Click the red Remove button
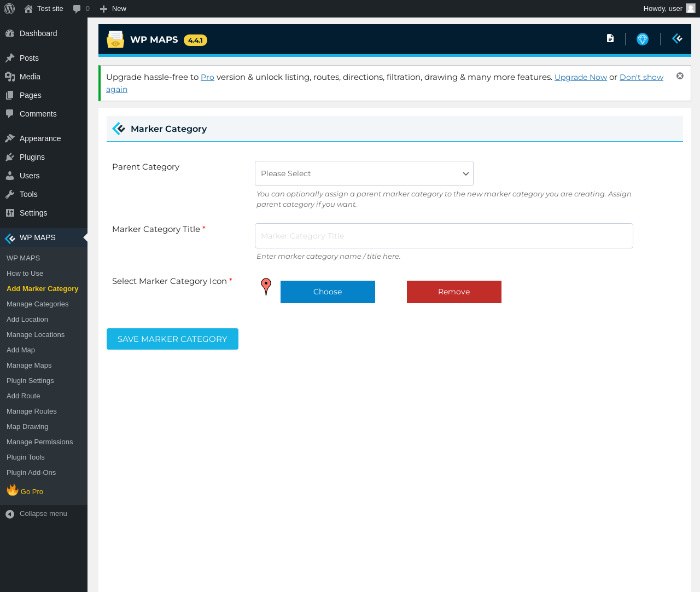 tap(454, 292)
